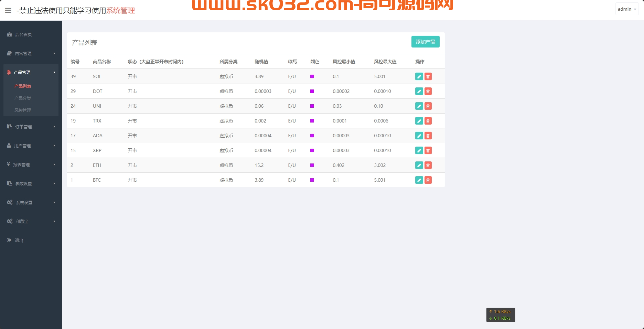644x329 pixels.
Task: Open 产品分类 submenu item
Action: pos(23,98)
